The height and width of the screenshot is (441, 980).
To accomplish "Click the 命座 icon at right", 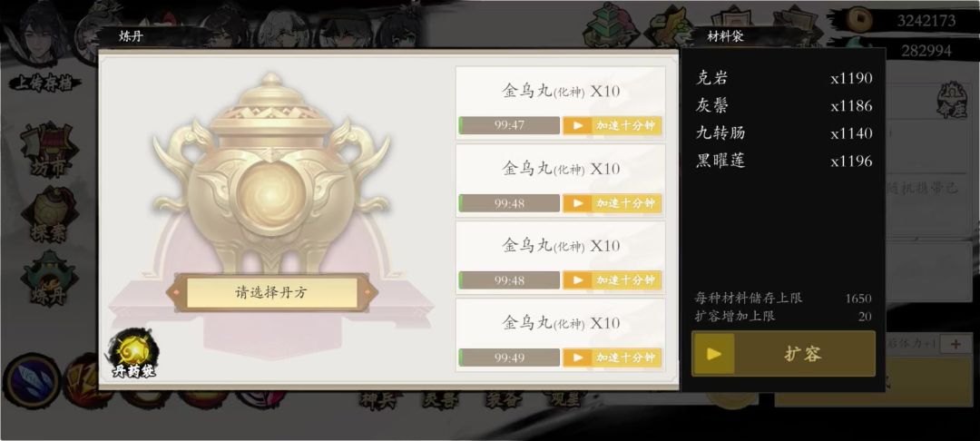I will click(952, 102).
